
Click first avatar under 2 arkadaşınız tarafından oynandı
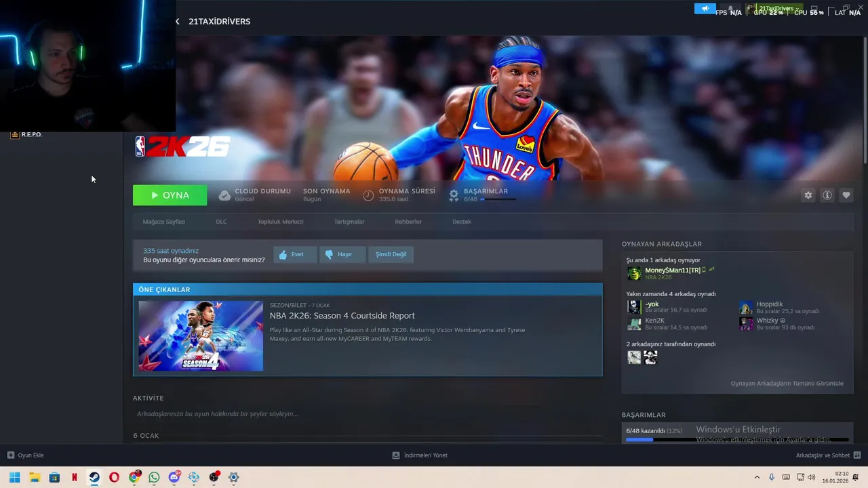(634, 357)
